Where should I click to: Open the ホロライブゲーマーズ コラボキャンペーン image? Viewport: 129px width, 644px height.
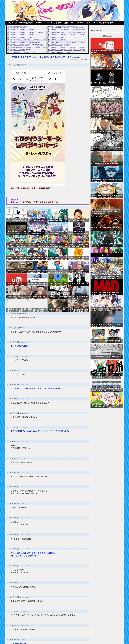click(x=38, y=128)
